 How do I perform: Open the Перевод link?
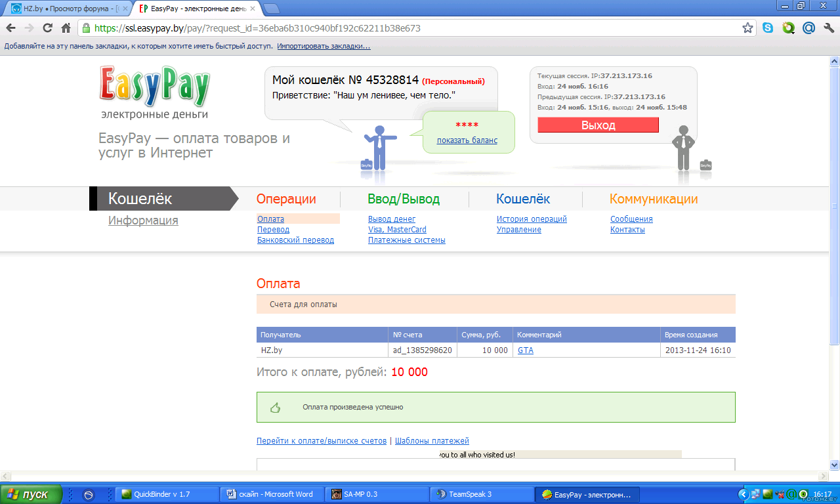(273, 230)
